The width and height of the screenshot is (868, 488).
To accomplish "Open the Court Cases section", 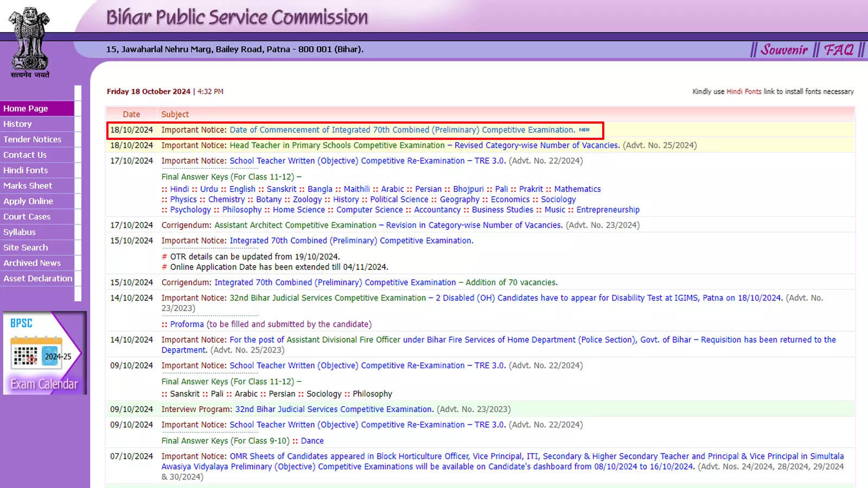I will pos(27,216).
